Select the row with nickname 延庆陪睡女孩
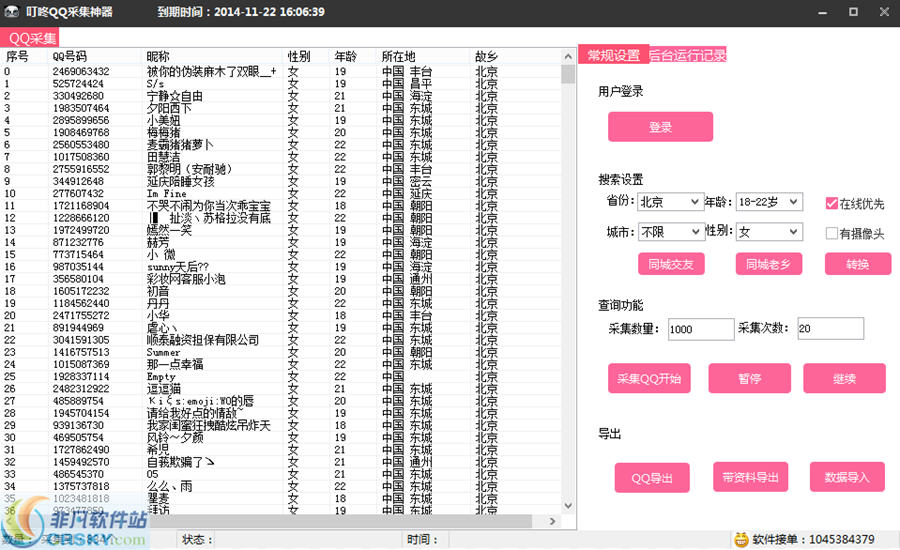900x550 pixels. (281, 181)
